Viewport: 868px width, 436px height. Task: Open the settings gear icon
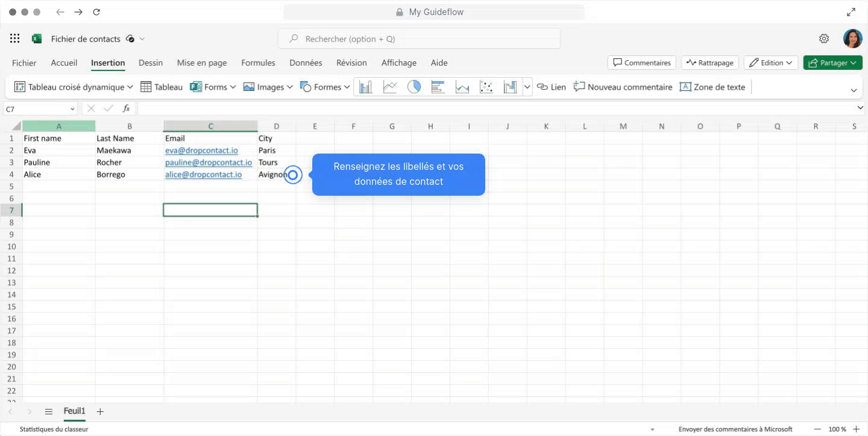824,39
